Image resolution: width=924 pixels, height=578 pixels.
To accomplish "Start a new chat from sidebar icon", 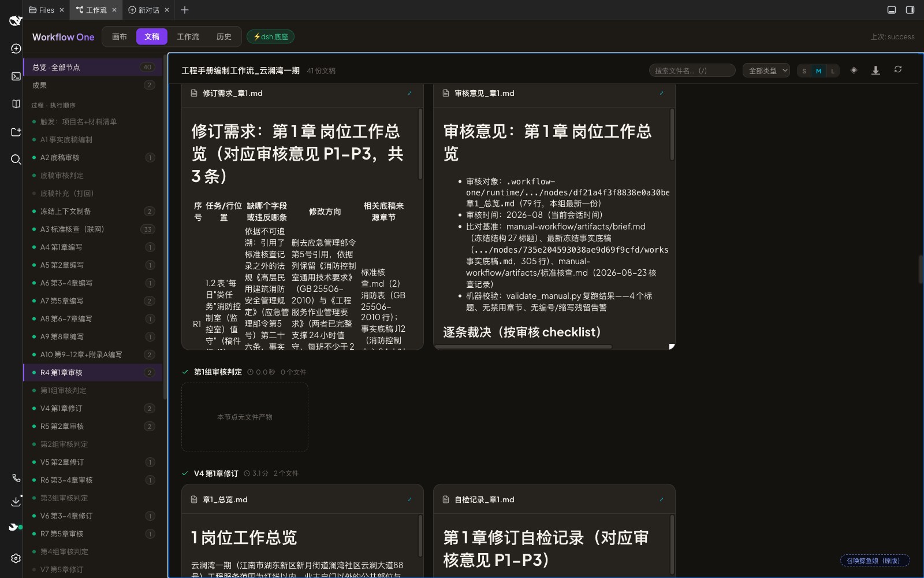I will click(x=16, y=49).
